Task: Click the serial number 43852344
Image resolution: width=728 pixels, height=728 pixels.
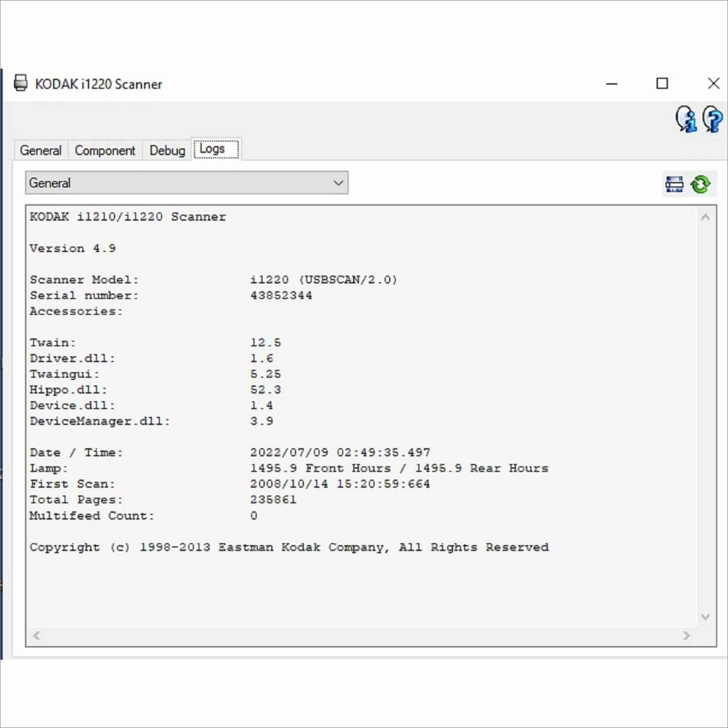Action: [x=281, y=296]
